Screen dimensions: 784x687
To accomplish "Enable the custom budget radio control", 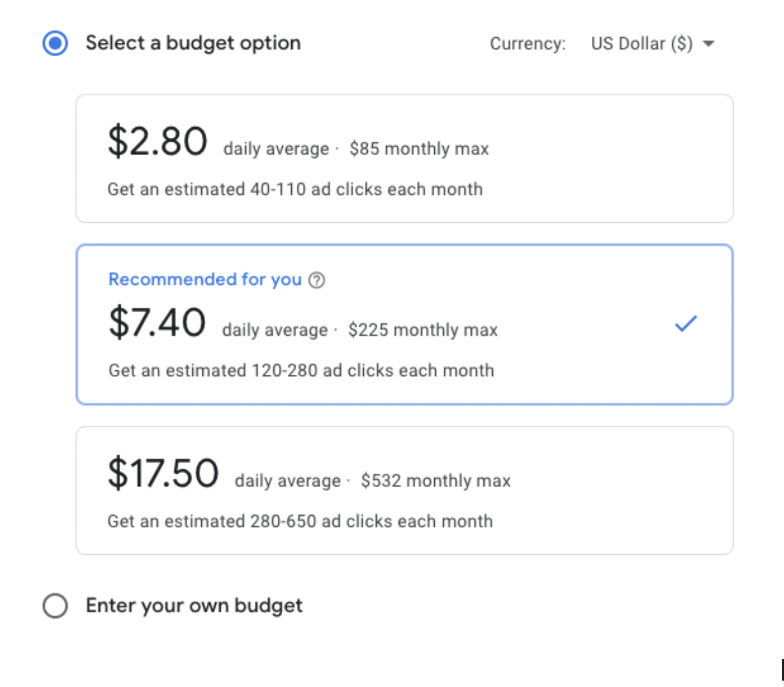I will (x=55, y=606).
